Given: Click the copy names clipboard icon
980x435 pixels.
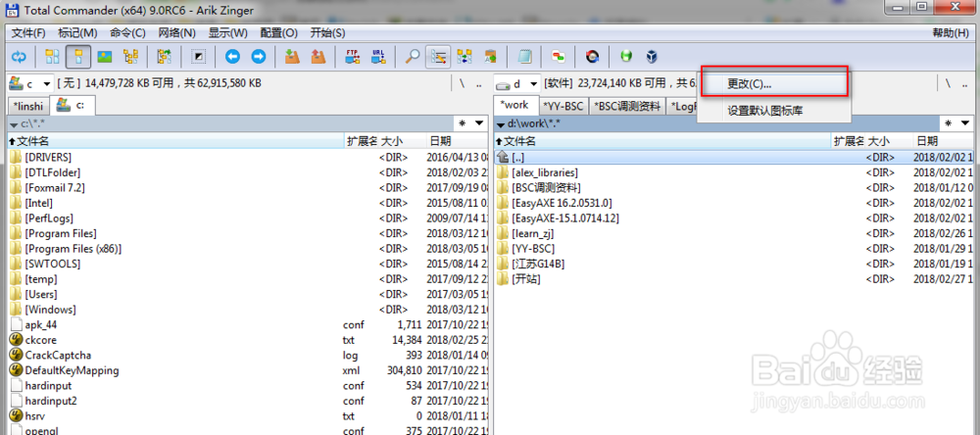Looking at the screenshot, I should pos(491,58).
